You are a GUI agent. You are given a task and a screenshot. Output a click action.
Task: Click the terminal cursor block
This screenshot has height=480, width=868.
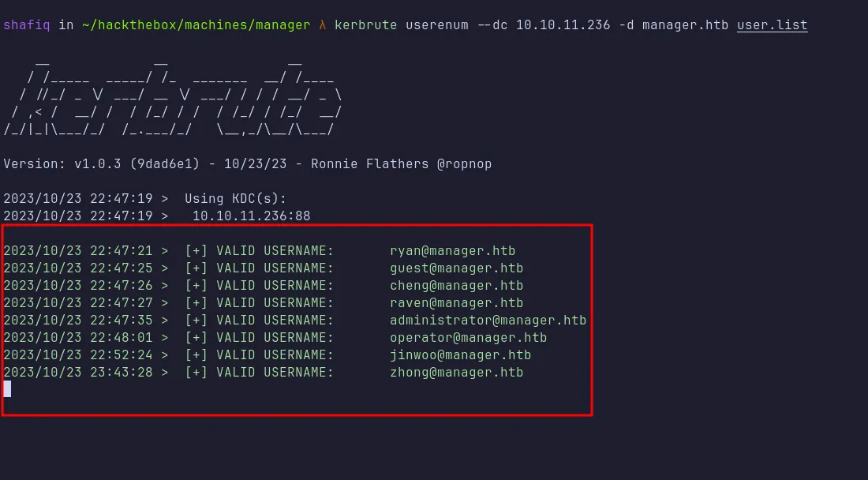(7, 388)
